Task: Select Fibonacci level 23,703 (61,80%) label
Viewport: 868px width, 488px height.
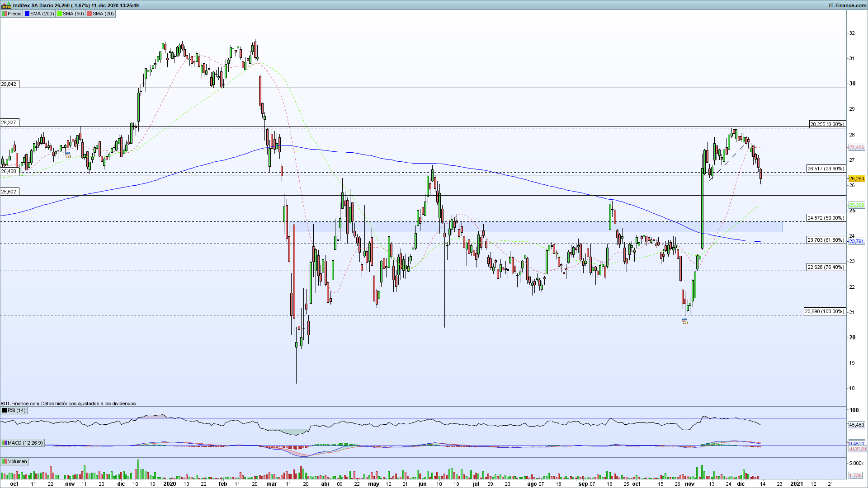Action: [826, 240]
